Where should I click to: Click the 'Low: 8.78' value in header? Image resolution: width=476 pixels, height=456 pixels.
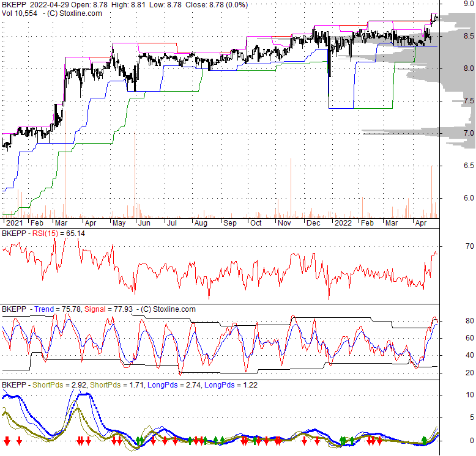click(165, 5)
